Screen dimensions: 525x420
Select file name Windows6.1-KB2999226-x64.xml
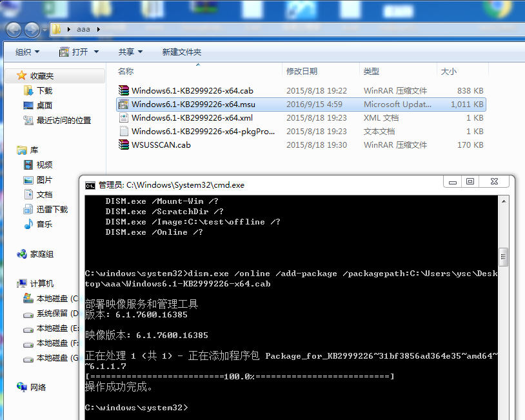[x=192, y=117]
